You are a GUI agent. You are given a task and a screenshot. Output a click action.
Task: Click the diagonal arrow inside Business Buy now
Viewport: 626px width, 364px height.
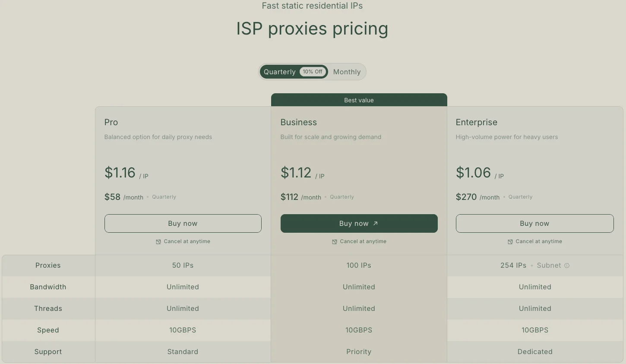coord(375,223)
